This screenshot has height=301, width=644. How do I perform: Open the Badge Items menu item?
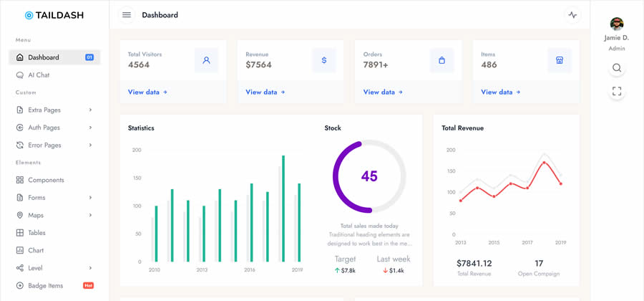54,286
